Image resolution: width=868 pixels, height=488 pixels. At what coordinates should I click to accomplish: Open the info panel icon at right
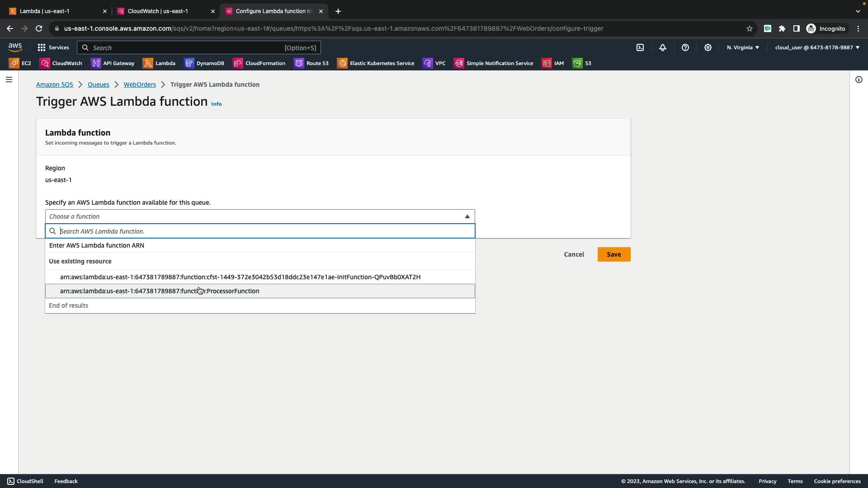(859, 80)
